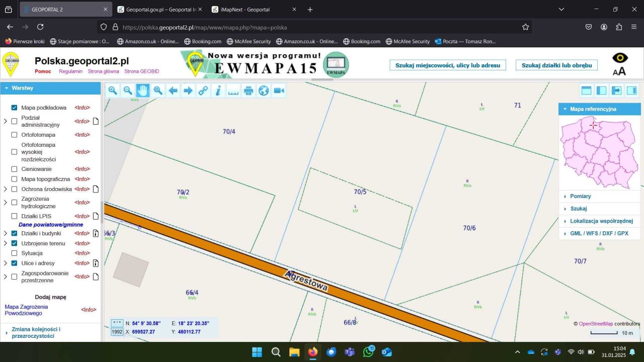Open the Geoportal.gov.pl browser tab
Viewport: 644px width, 362px height.
tap(156, 9)
